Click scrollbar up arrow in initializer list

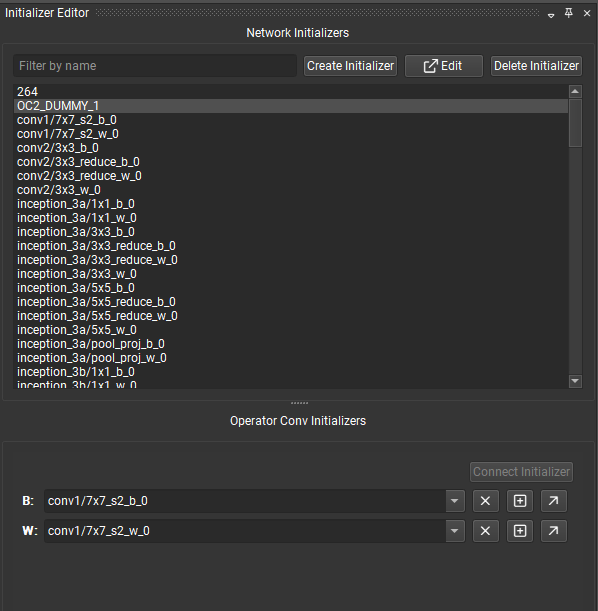[x=575, y=92]
